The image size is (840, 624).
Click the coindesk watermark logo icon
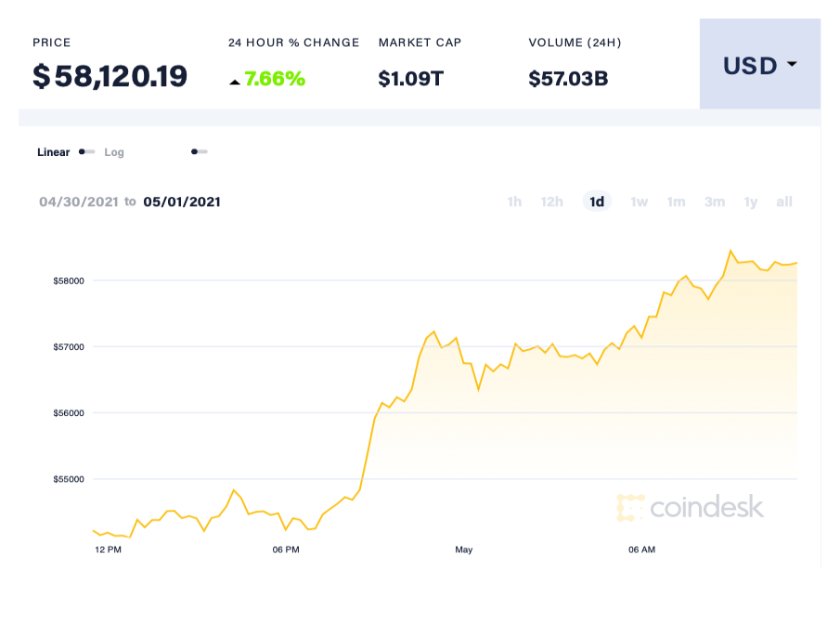click(x=630, y=508)
